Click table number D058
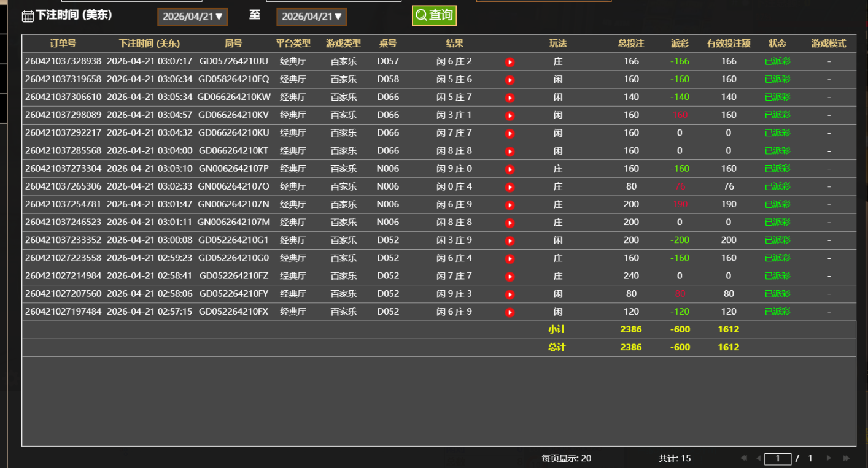 click(x=388, y=79)
